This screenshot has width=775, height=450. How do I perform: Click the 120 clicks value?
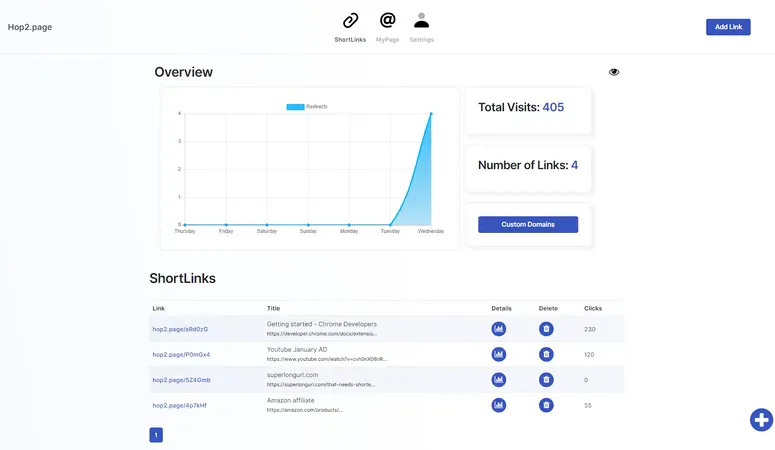[x=589, y=355]
